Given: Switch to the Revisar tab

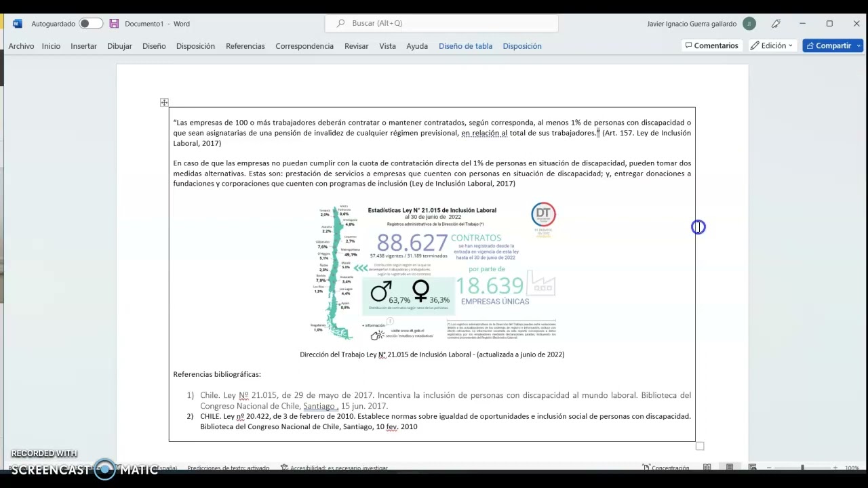Looking at the screenshot, I should point(356,46).
